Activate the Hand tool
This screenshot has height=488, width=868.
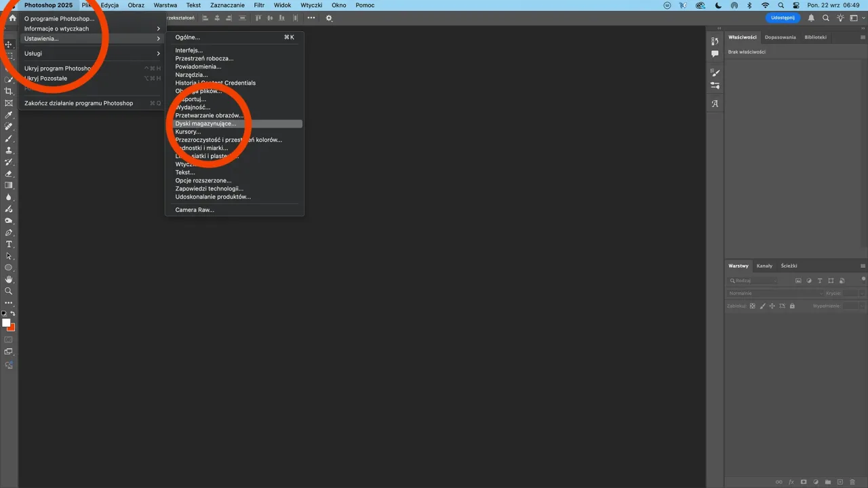pyautogui.click(x=9, y=279)
